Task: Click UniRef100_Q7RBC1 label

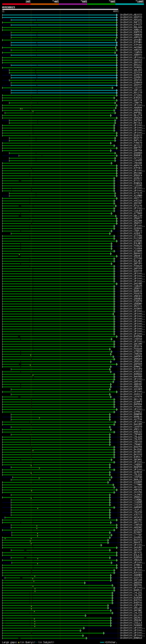Action: click(x=131, y=565)
